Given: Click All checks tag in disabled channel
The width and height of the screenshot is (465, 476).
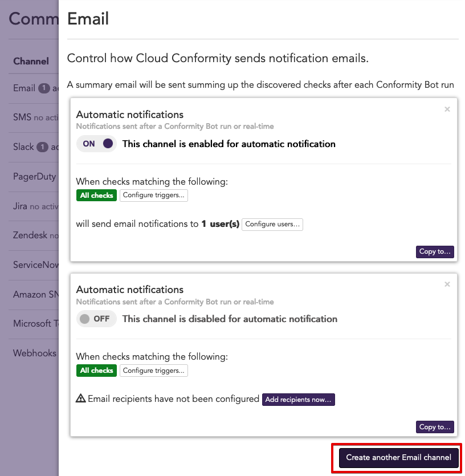Looking at the screenshot, I should click(96, 371).
